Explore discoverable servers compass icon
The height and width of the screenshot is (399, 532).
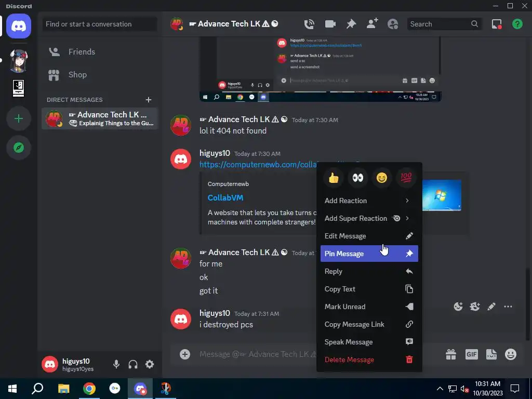pos(19,148)
